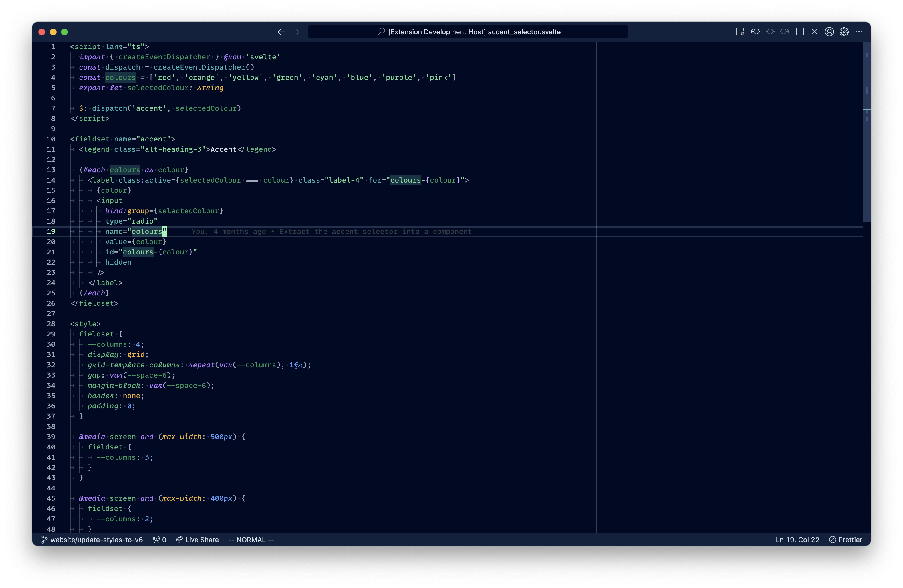Viewport: 903px width, 588px height.
Task: Click 'grid-template-columns' property on line 32
Action: click(134, 365)
